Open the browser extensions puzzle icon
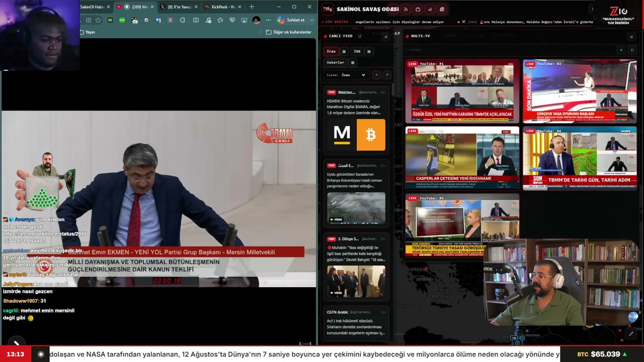The height and width of the screenshot is (362, 644). (x=183, y=20)
